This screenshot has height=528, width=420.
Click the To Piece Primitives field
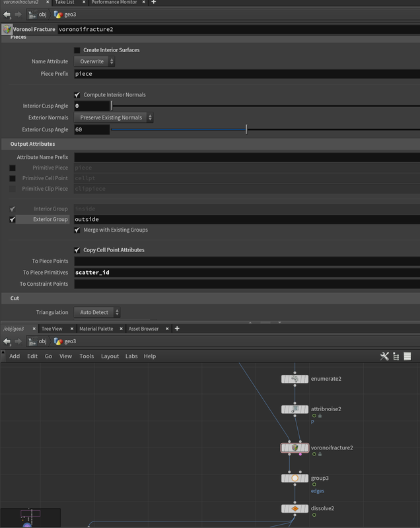click(x=247, y=273)
